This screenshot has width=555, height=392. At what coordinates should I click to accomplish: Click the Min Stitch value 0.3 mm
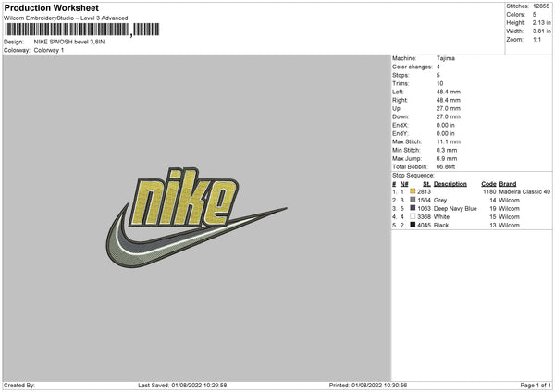[x=447, y=150]
